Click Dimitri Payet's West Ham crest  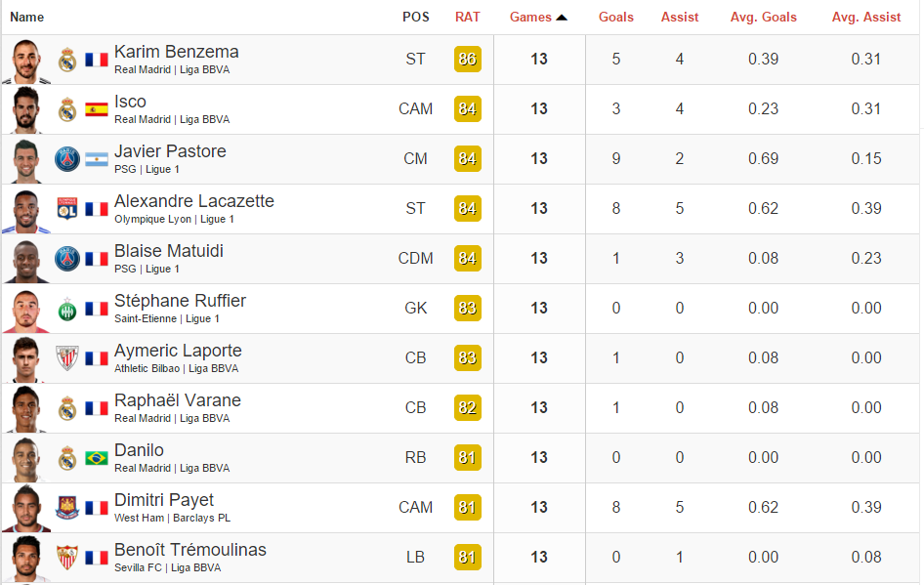tap(67, 508)
